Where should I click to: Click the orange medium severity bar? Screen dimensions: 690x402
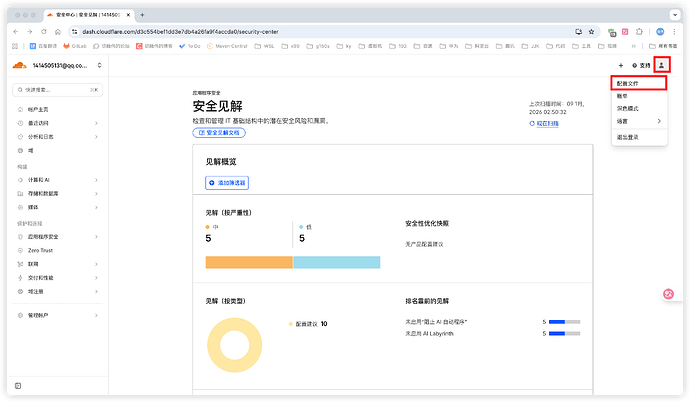249,262
